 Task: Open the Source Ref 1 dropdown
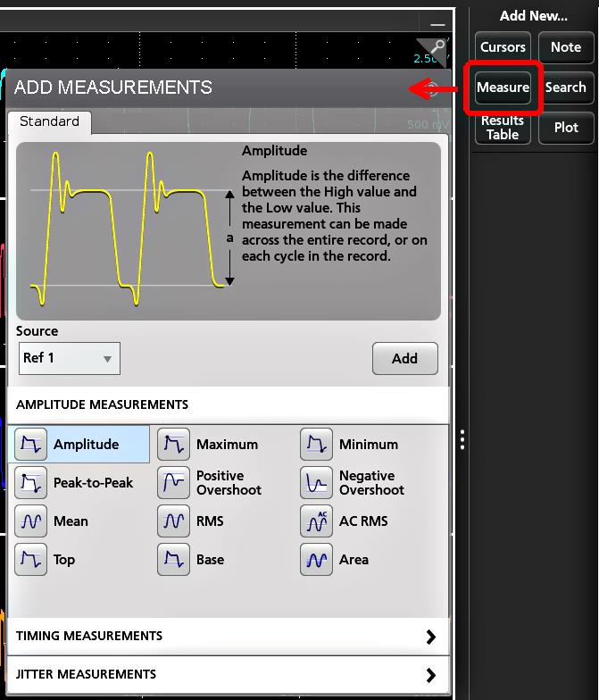point(70,358)
